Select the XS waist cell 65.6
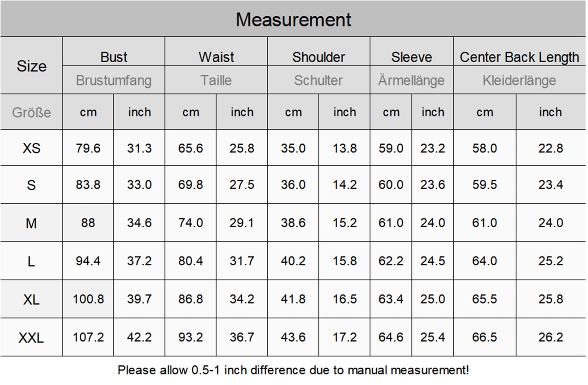This screenshot has height=385, width=588. (x=190, y=148)
